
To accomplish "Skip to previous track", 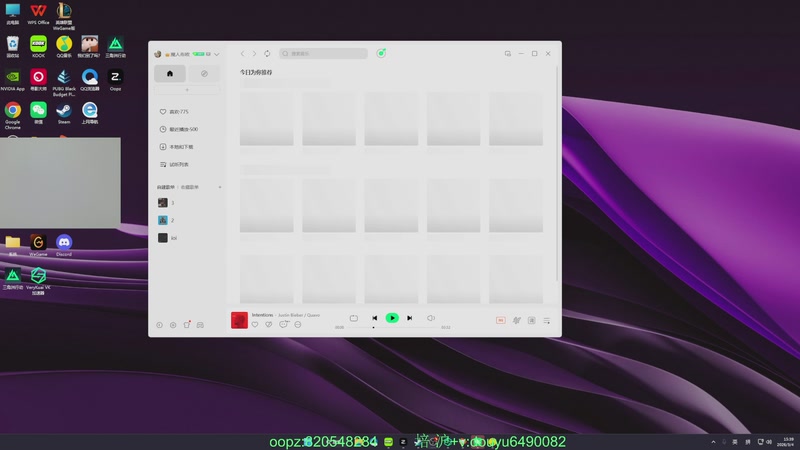I will tap(374, 318).
